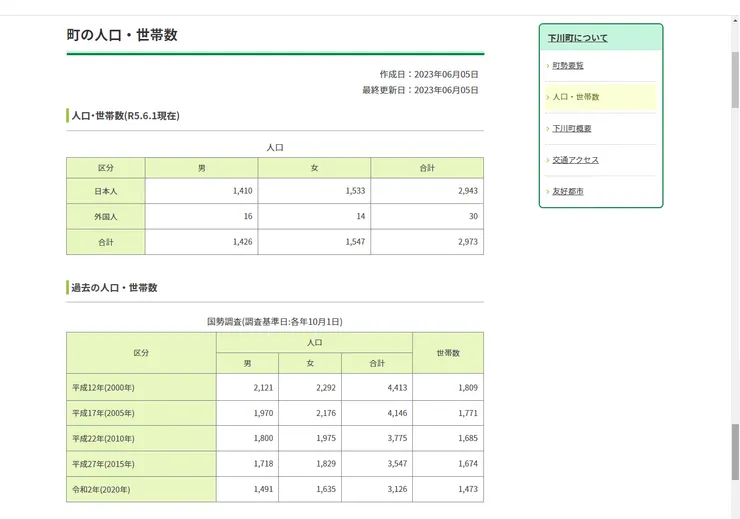Screen dimensions: 740x519
Task: Click the 平成12年(2000年) row label
Action: (103, 388)
